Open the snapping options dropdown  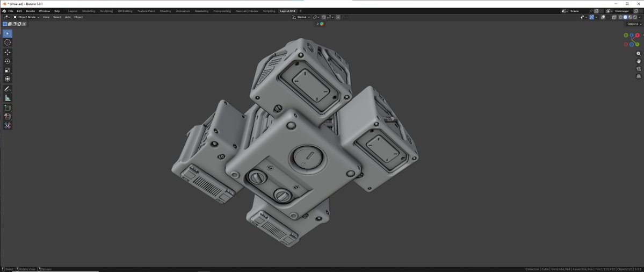coord(330,17)
